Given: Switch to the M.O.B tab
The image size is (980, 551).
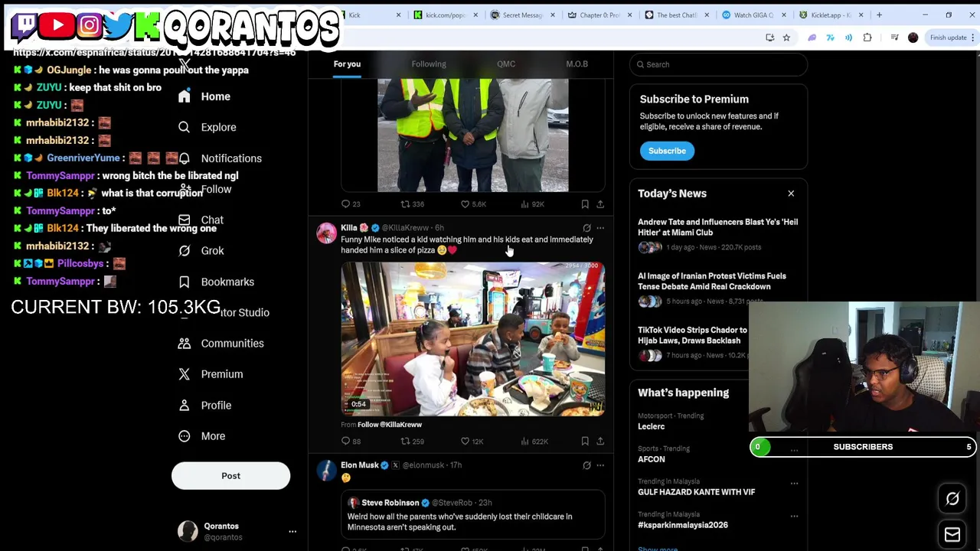Looking at the screenshot, I should 577,64.
